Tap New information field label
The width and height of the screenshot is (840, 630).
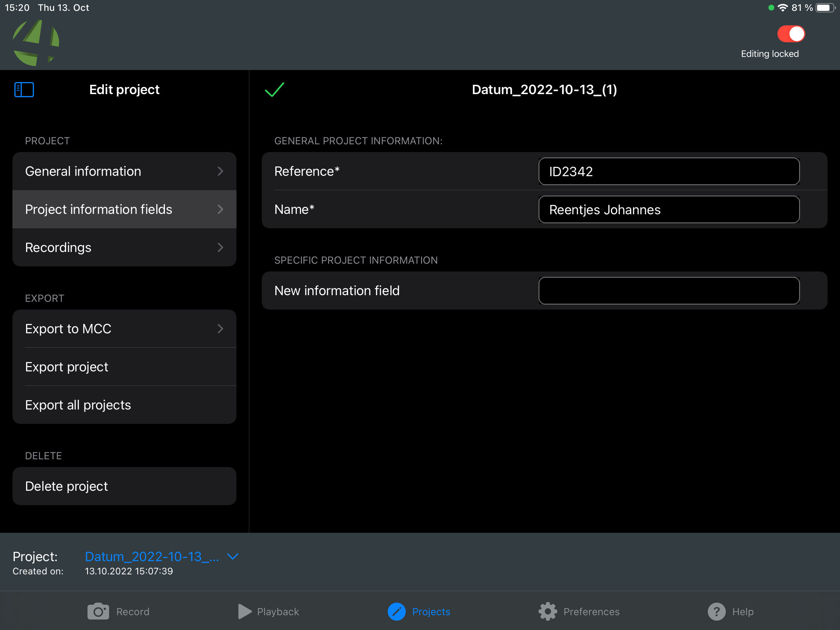pos(337,290)
